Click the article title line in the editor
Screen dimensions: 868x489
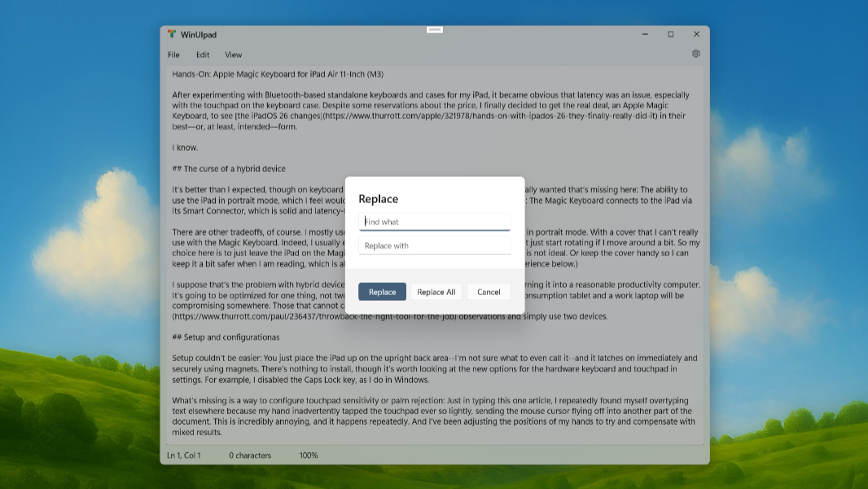(277, 74)
